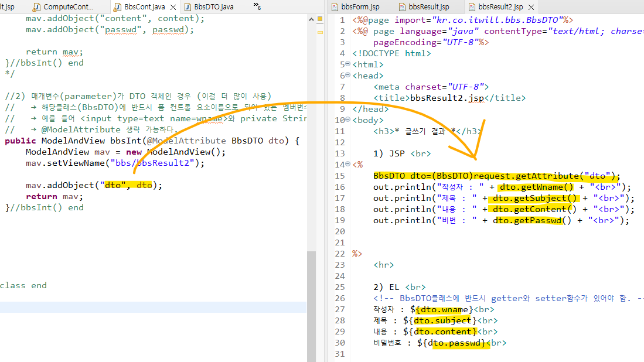This screenshot has height=362, width=644.
Task: Click the BbsCont.java vertical scrollbar thumb
Action: [x=311, y=306]
